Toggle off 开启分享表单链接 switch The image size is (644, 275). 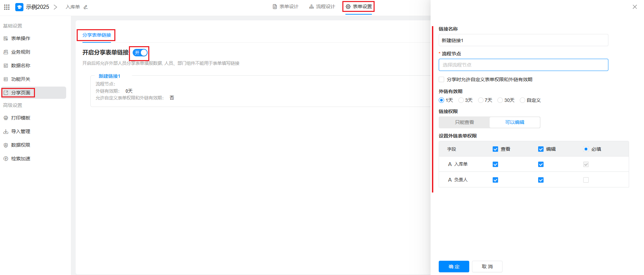point(140,53)
